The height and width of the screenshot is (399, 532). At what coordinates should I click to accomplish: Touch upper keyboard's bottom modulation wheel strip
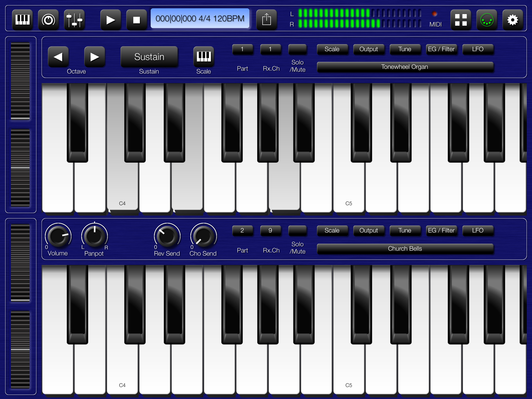pos(20,168)
